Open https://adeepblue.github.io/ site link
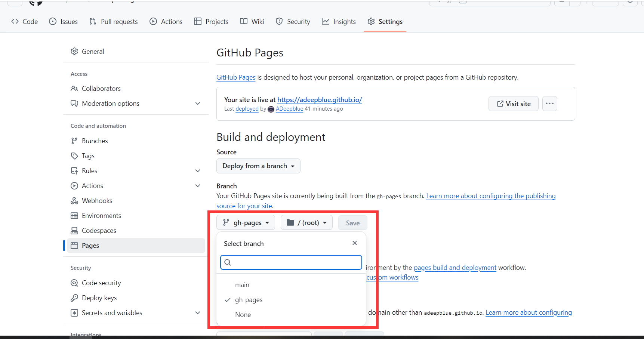 (x=320, y=100)
